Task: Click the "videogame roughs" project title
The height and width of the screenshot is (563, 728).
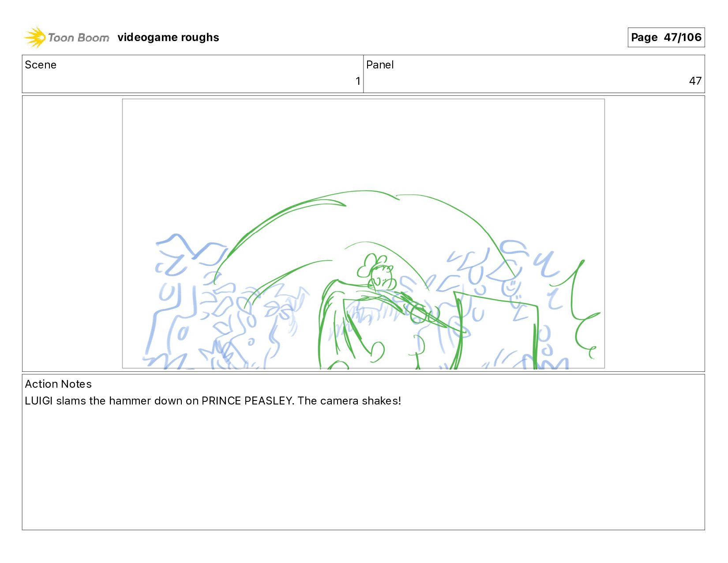Action: tap(168, 38)
